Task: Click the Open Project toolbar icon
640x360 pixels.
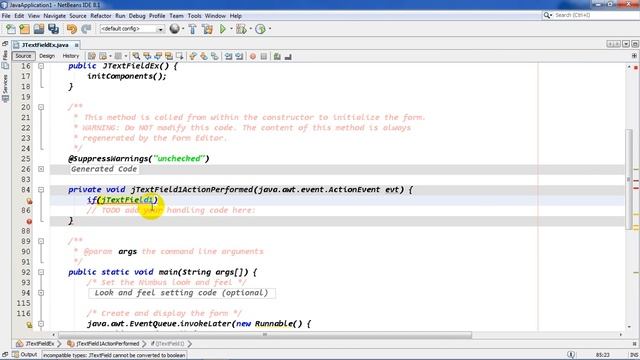Action: 39,29
